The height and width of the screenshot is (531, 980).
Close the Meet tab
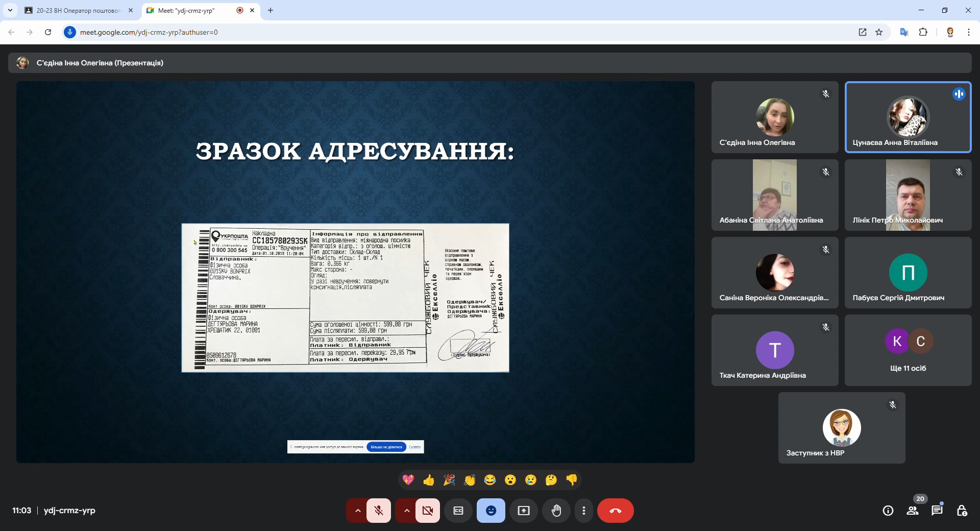pos(252,10)
